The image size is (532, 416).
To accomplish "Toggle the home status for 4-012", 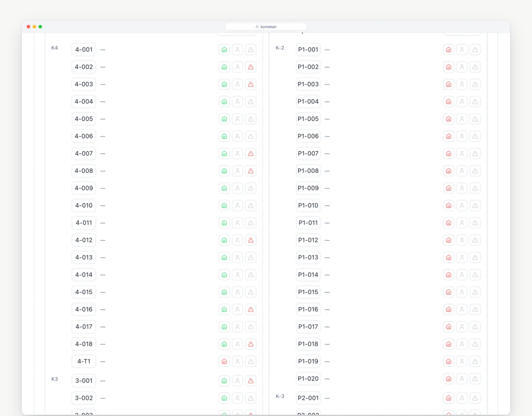I will pos(224,240).
